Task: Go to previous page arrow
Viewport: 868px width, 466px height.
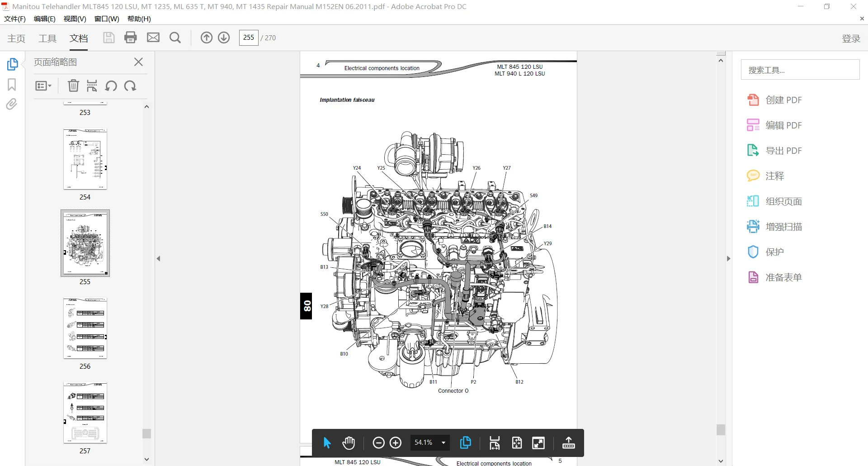Action: 206,38
